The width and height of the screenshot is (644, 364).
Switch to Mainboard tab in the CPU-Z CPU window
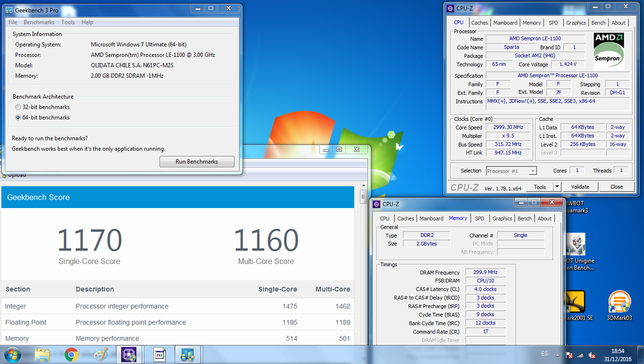[505, 23]
